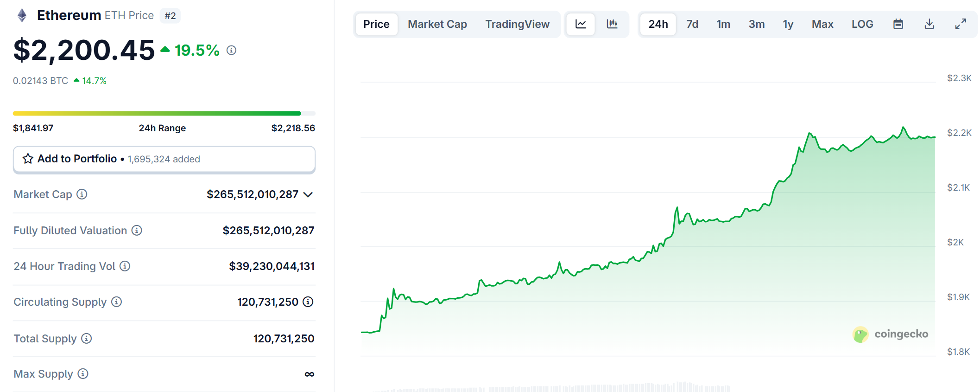Switch to candlestick chart icon
The image size is (980, 392).
612,24
